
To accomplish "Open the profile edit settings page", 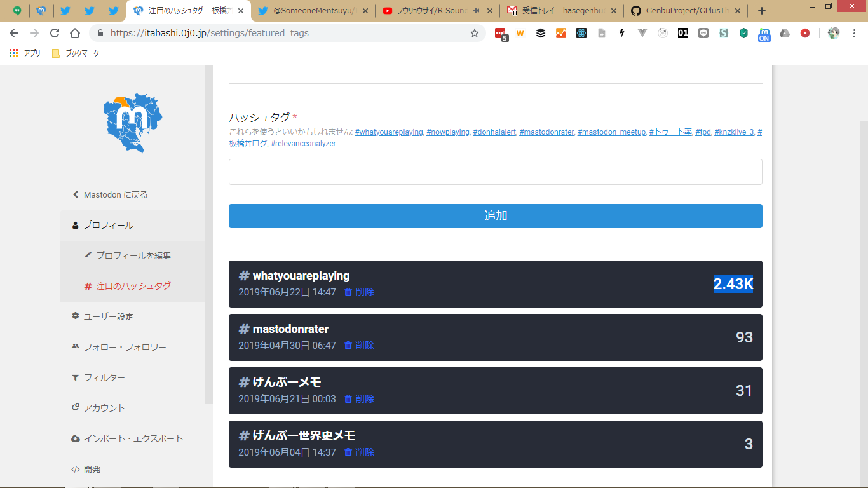I will point(133,255).
